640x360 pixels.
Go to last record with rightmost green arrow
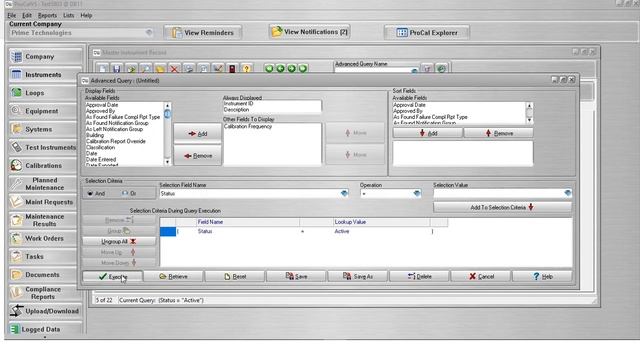(x=303, y=69)
